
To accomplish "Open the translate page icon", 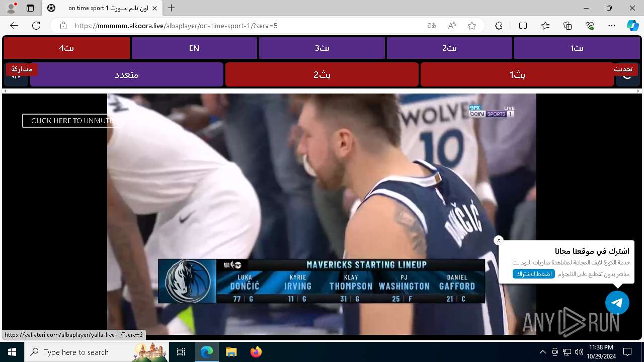I will click(x=432, y=26).
